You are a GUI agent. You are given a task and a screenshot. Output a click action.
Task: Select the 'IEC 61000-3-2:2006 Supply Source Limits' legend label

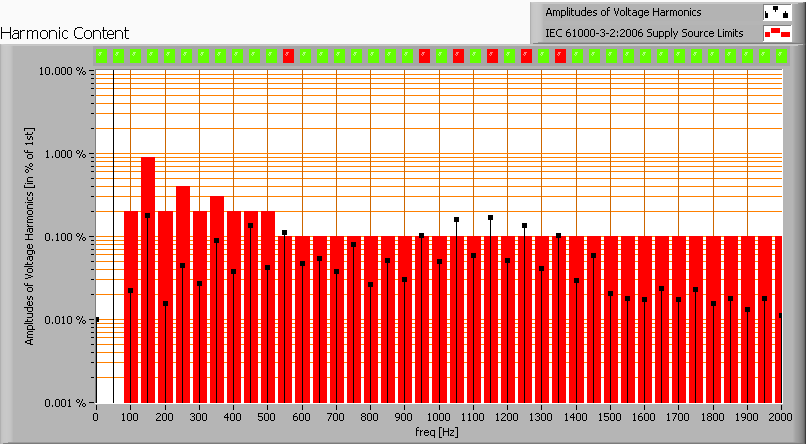[x=644, y=33]
